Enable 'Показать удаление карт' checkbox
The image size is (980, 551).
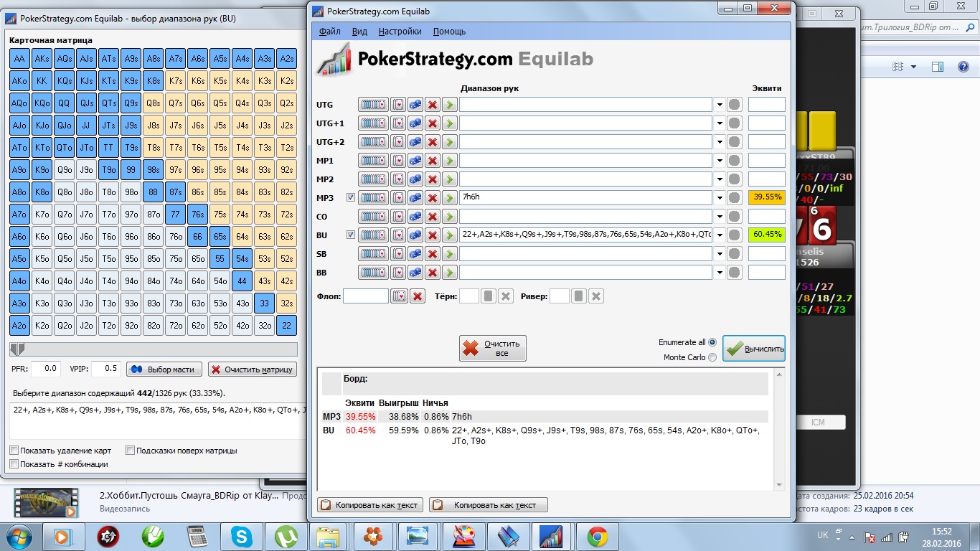click(14, 451)
